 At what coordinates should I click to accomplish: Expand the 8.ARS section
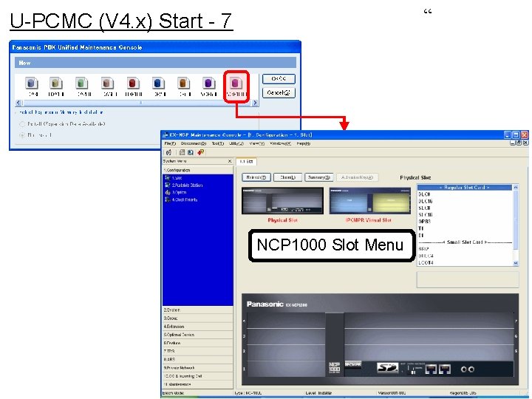click(198, 359)
